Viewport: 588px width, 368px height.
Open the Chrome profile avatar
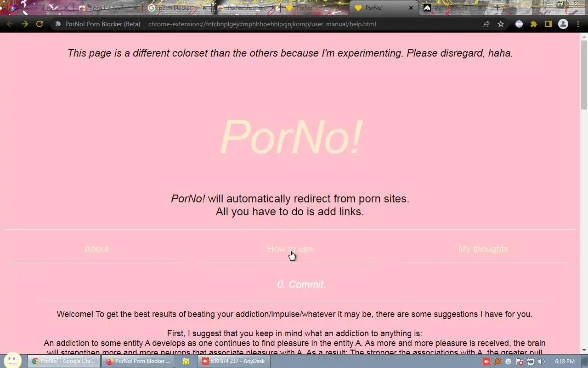563,24
